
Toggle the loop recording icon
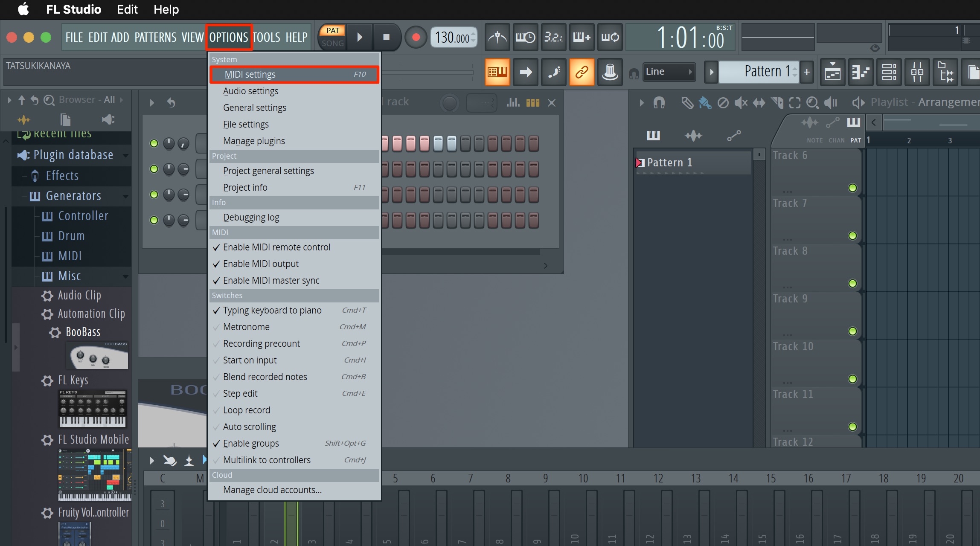click(610, 38)
